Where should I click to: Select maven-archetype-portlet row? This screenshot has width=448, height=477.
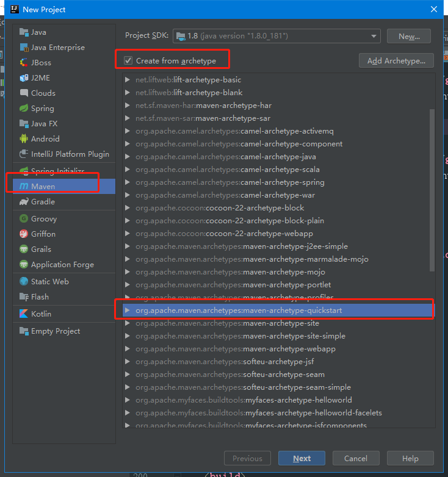279,284
